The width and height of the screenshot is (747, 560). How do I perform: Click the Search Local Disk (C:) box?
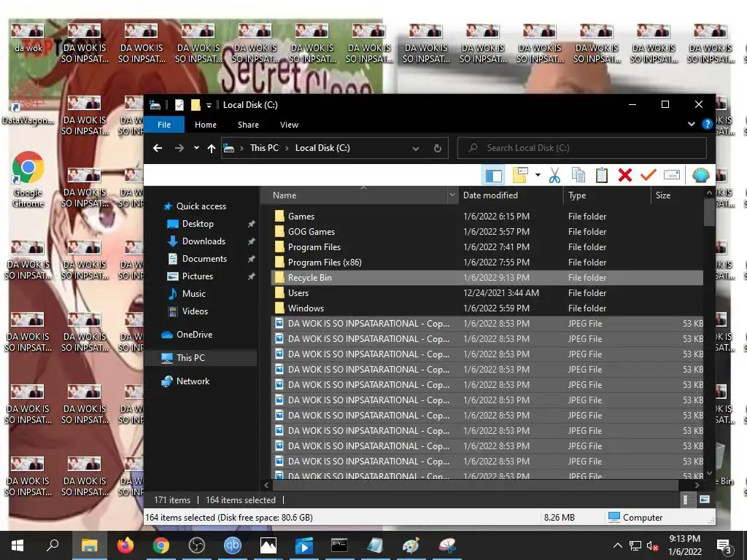point(581,148)
